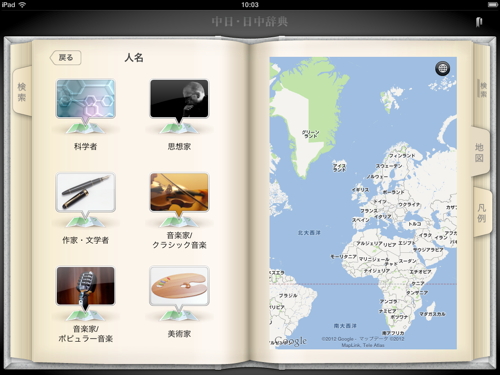500x375 pixels.
Task: Click グリーンランド on the map
Action: [x=311, y=134]
